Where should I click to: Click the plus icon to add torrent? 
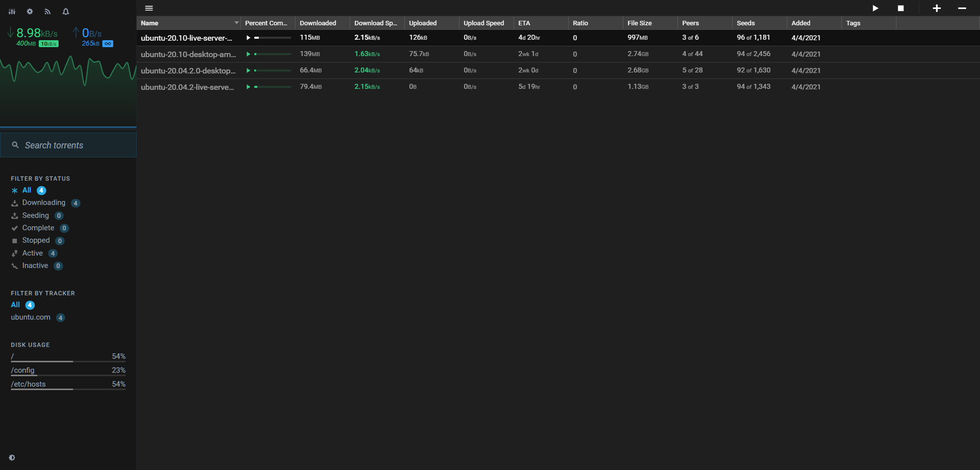coord(936,8)
